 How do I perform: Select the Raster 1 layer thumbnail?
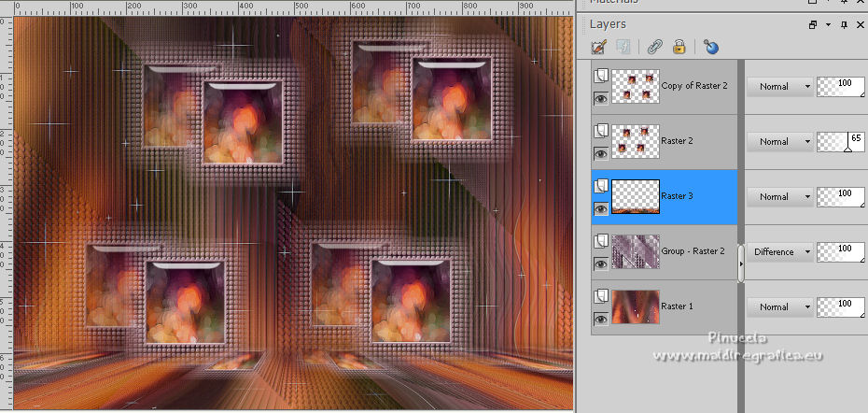636,306
